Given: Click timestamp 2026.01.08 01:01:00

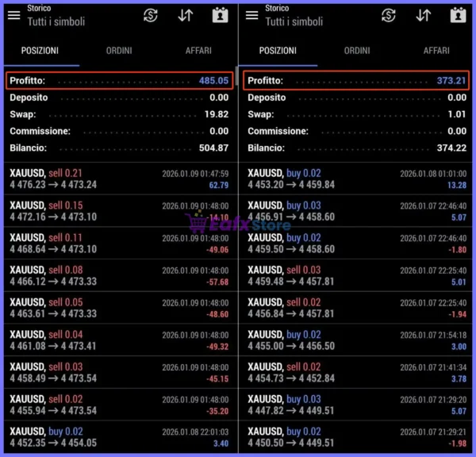Looking at the screenshot, I should tap(433, 174).
